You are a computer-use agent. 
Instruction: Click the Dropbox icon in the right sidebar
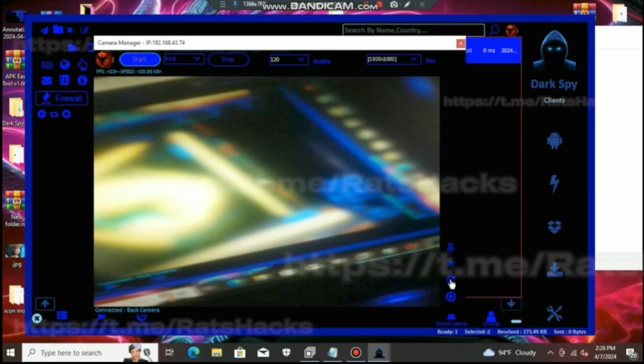point(554,227)
